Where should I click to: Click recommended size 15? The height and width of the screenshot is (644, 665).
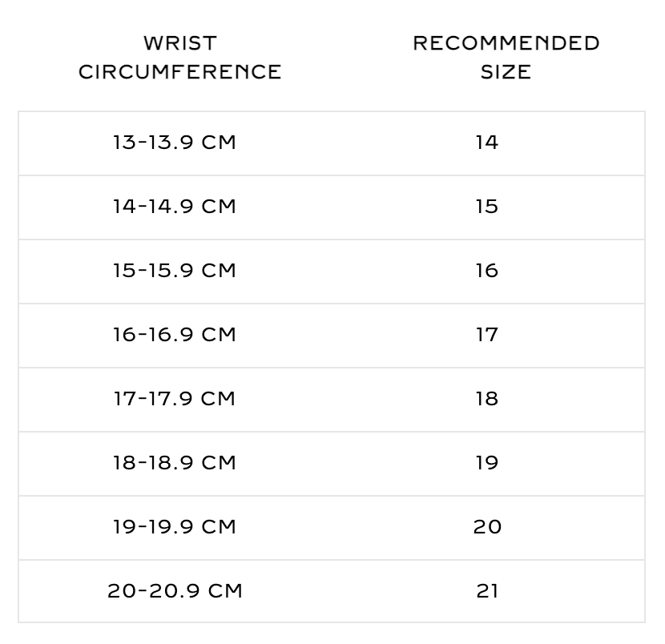coord(487,207)
